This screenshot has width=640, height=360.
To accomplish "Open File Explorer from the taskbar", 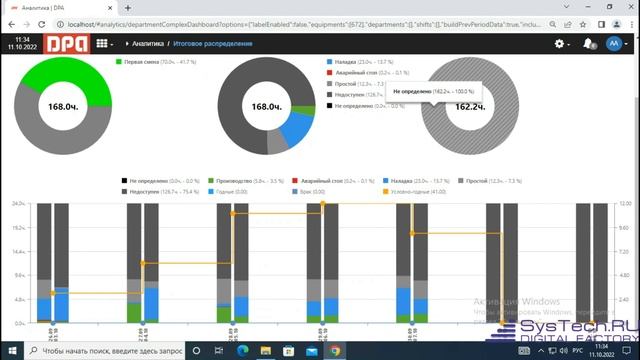I will 266,351.
